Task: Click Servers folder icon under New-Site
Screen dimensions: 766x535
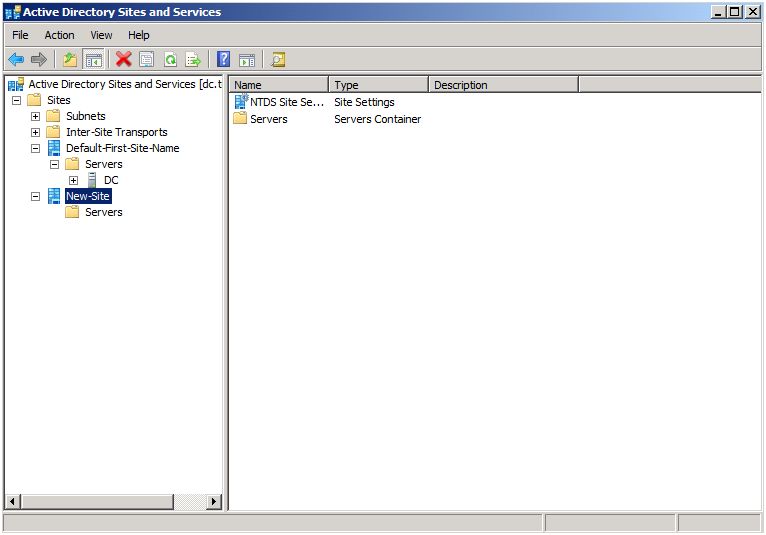Action: click(72, 212)
